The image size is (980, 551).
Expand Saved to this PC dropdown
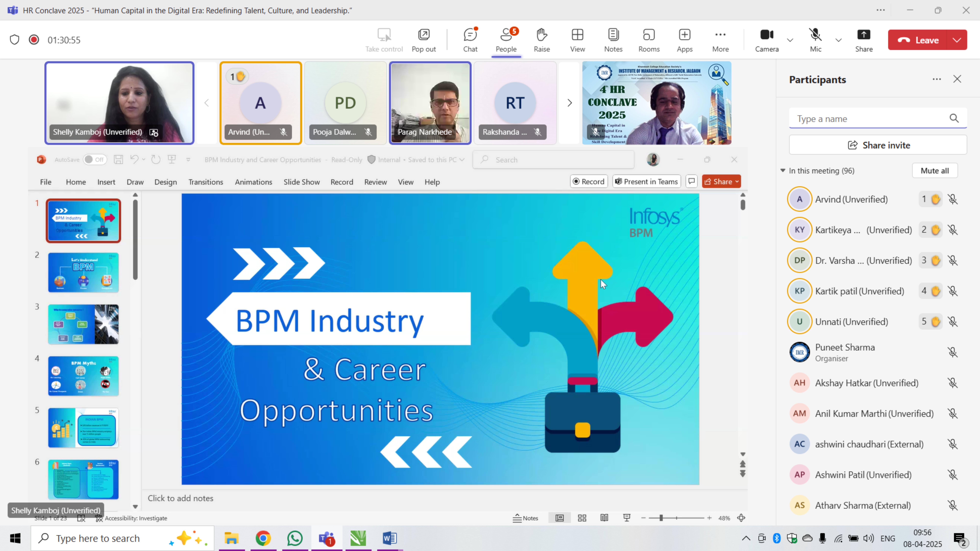[x=462, y=160]
